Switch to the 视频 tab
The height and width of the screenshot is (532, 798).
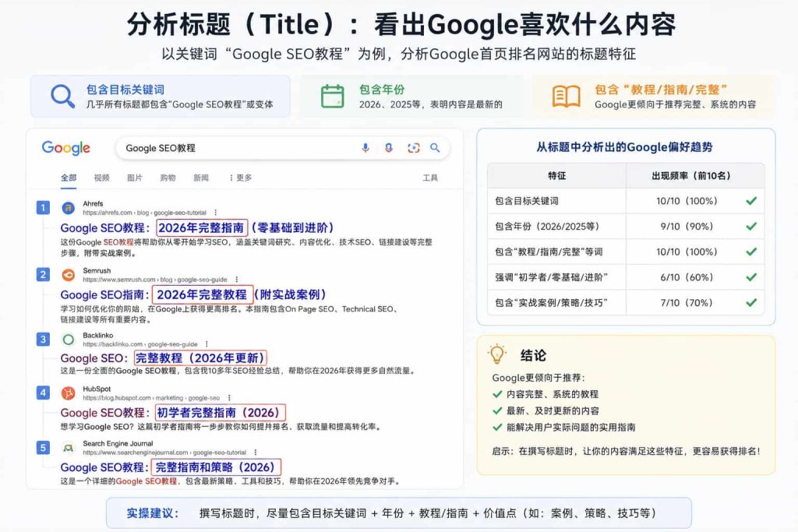pos(102,178)
